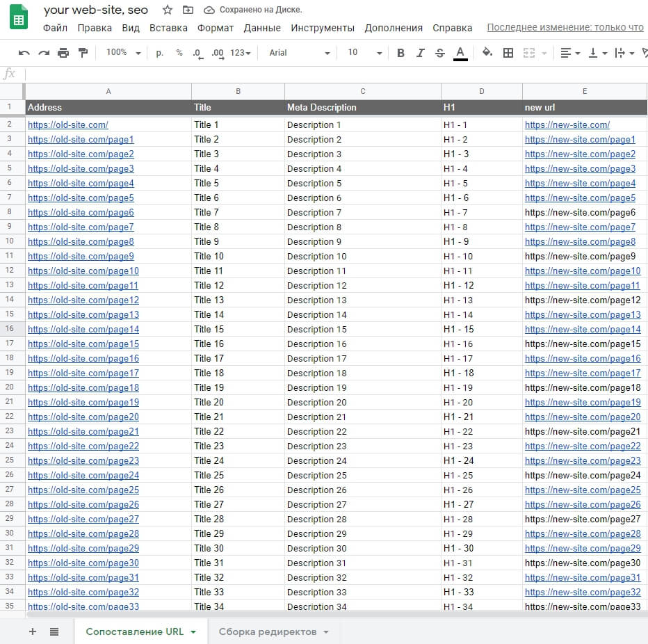The width and height of the screenshot is (648, 644).
Task: Open merge cells dropdown arrow
Action: (544, 54)
